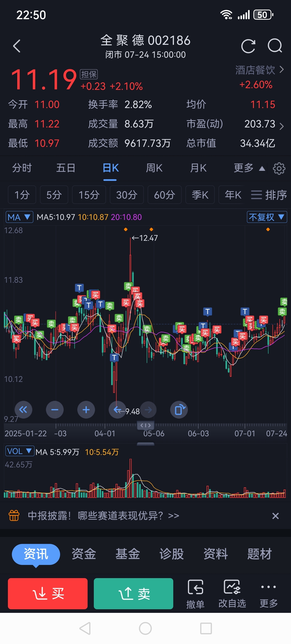Tap the red 买 buy button
Screen dimensions: 291x644
pyautogui.click(x=48, y=593)
